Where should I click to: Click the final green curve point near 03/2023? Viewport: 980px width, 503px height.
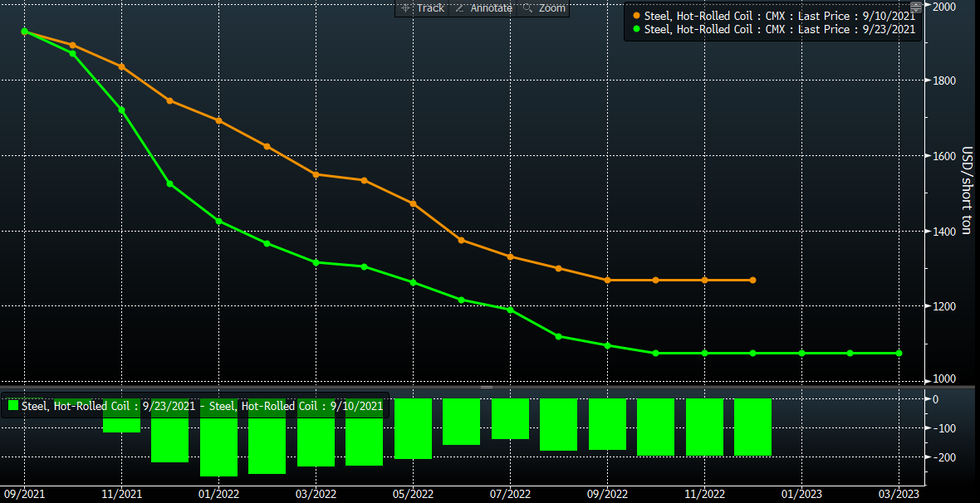(899, 354)
